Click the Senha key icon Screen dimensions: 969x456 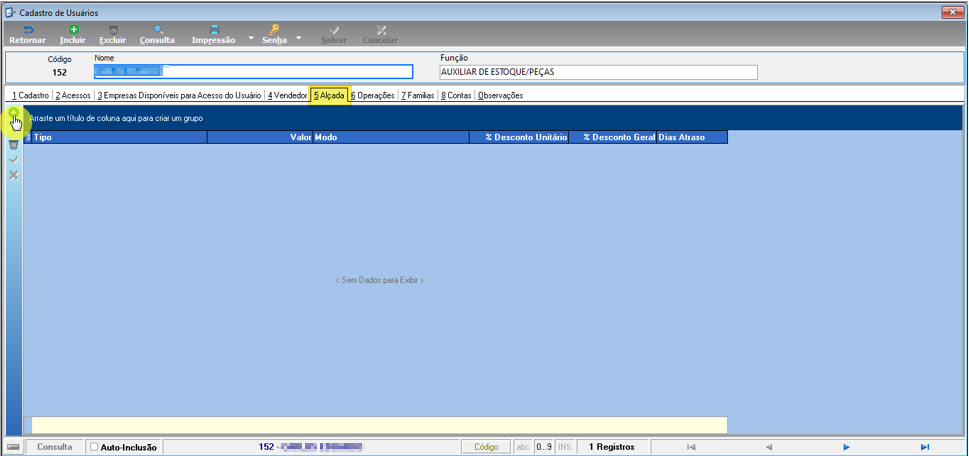274,29
